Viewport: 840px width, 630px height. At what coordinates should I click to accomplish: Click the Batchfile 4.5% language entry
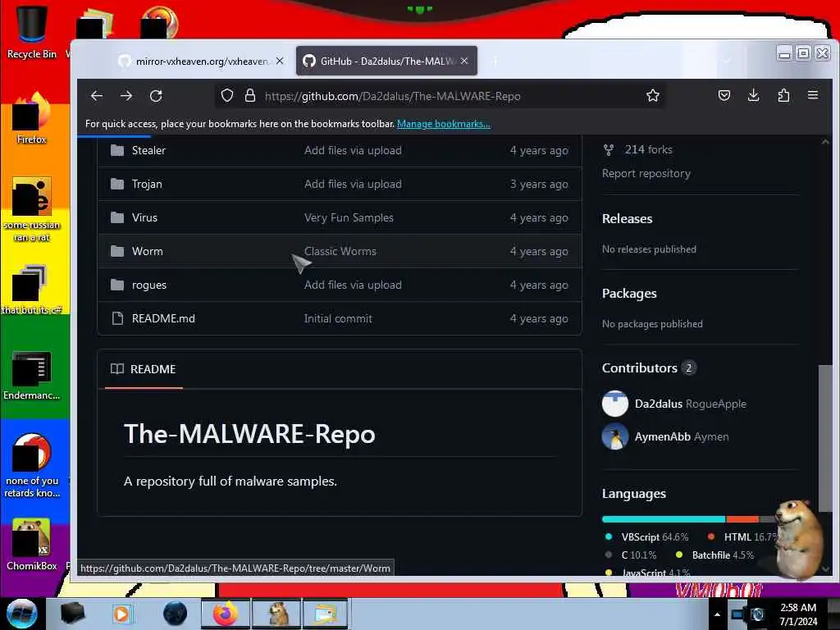(x=715, y=555)
